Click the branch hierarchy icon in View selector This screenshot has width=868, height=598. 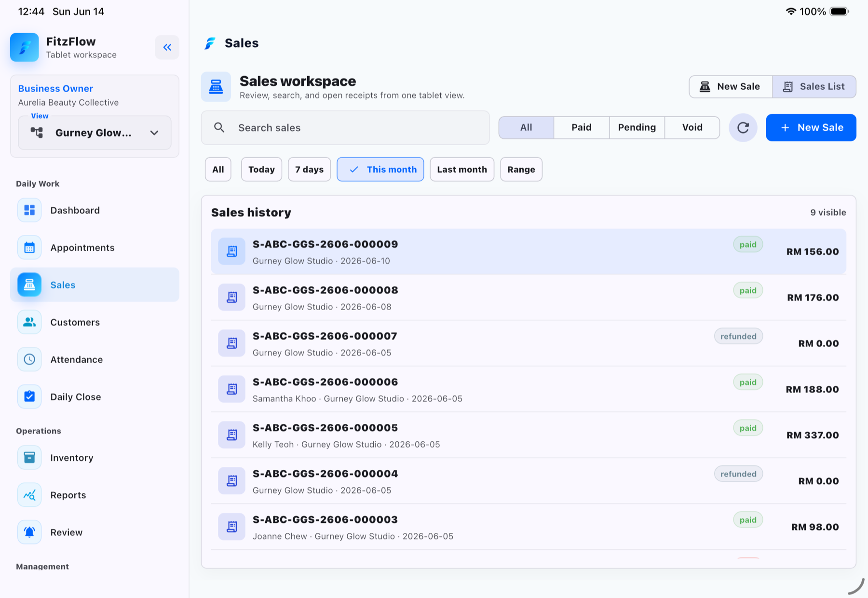[37, 133]
